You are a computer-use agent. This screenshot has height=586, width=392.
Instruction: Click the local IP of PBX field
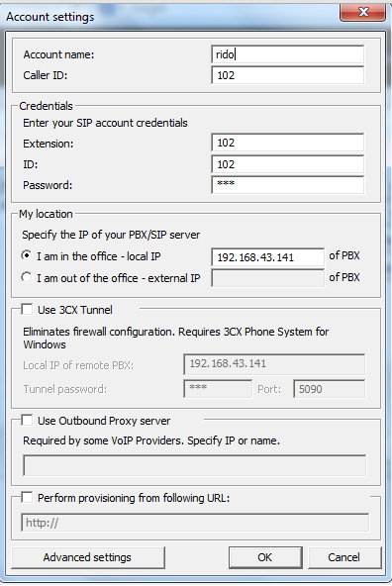point(267,257)
